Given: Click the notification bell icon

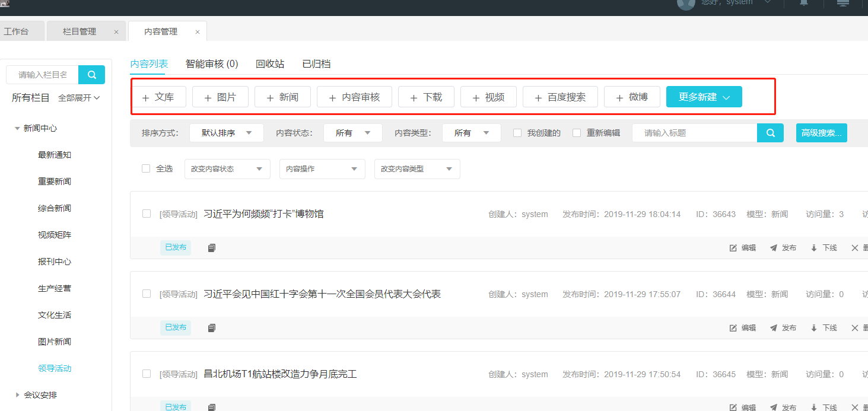Looking at the screenshot, I should (804, 3).
